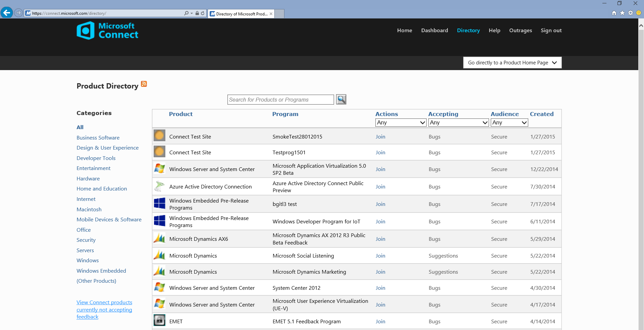
Task: Sort by the Product column header
Action: [181, 114]
